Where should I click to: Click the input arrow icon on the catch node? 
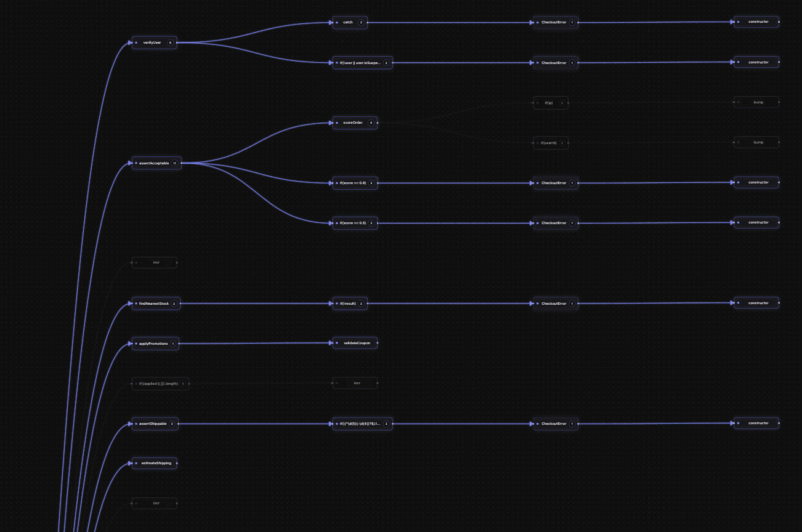click(x=331, y=22)
